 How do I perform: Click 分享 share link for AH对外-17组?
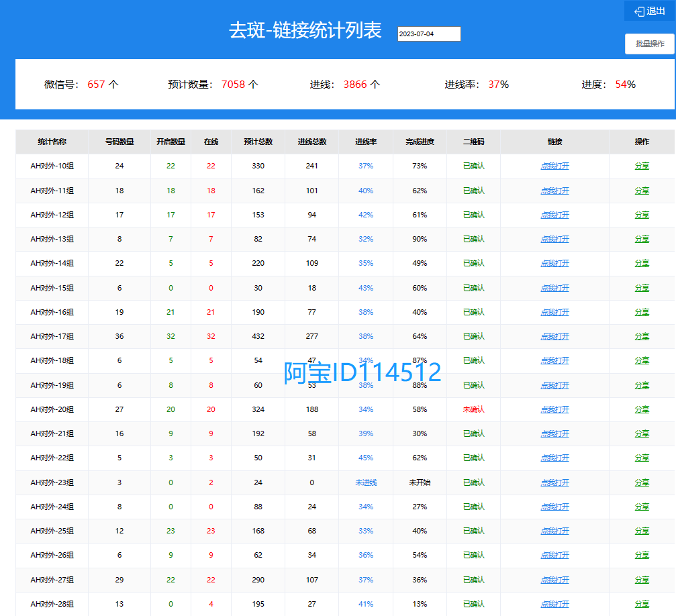(x=642, y=336)
